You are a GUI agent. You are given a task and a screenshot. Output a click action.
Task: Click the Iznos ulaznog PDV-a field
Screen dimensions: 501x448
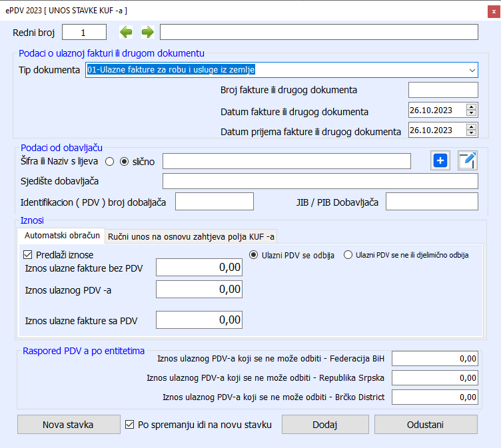(x=199, y=290)
